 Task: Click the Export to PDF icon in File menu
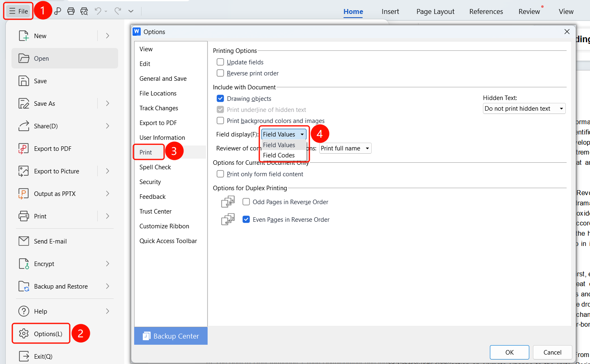[x=24, y=149]
